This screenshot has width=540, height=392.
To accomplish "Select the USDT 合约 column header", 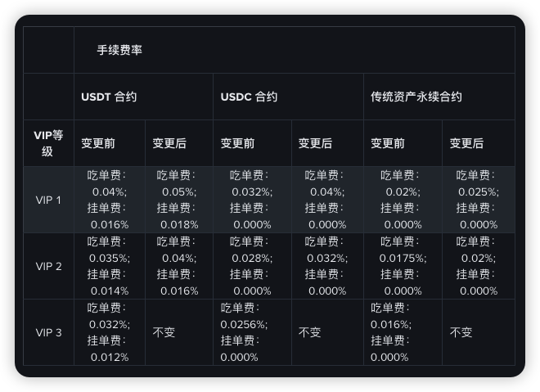I will click(109, 97).
